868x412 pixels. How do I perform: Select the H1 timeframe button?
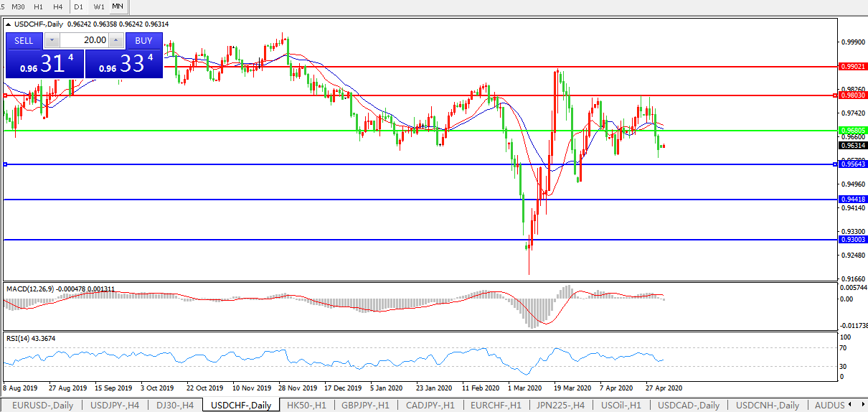tap(39, 6)
